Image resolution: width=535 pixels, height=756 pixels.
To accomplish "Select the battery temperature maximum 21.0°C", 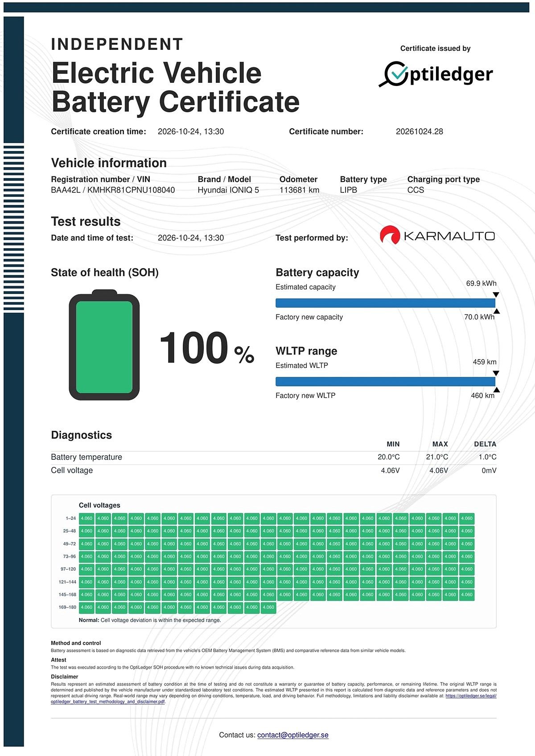I will click(x=437, y=457).
